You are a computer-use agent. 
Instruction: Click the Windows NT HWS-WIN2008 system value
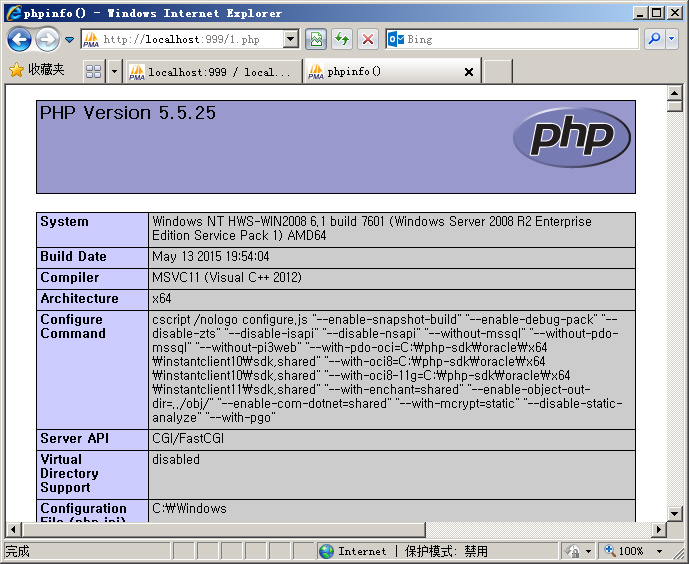pyautogui.click(x=372, y=228)
